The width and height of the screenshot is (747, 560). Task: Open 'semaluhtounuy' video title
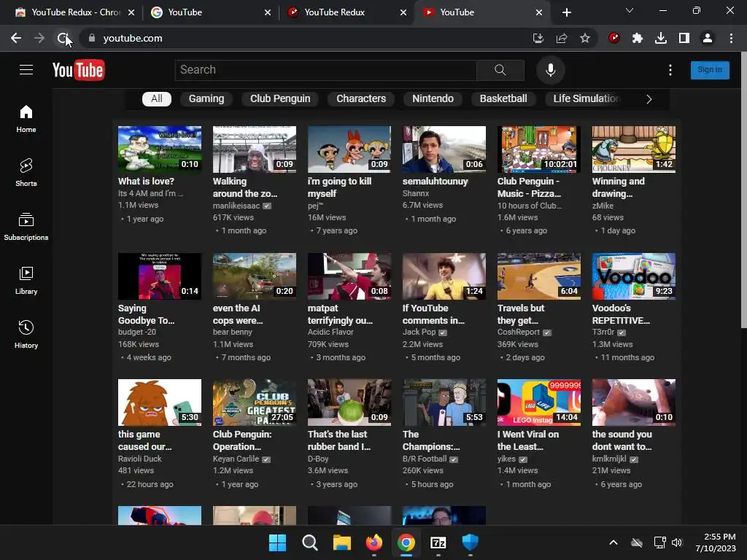coord(435,182)
